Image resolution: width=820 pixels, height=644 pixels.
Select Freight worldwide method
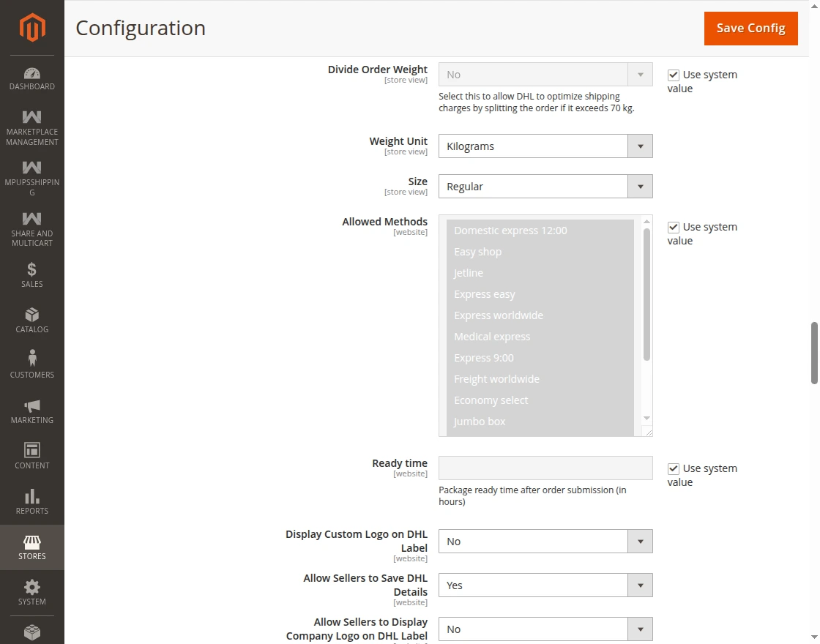(x=540, y=379)
